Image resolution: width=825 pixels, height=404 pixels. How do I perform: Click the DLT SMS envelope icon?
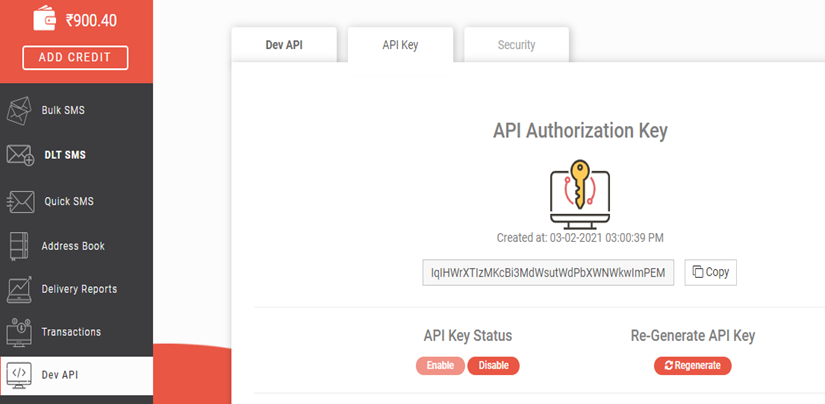(x=20, y=155)
